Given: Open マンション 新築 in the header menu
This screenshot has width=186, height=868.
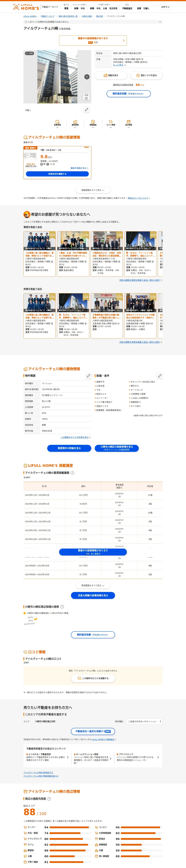Looking at the screenshot, I should (76, 8).
